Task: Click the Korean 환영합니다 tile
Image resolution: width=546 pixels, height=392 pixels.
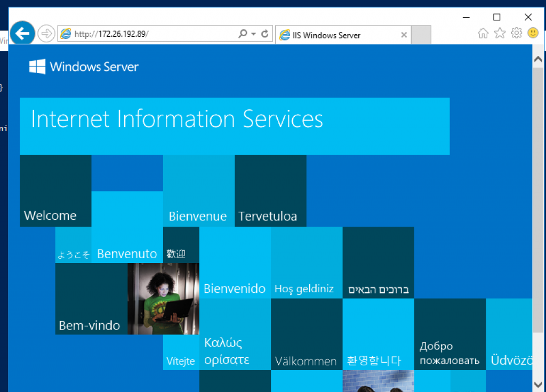Action: pyautogui.click(x=379, y=334)
